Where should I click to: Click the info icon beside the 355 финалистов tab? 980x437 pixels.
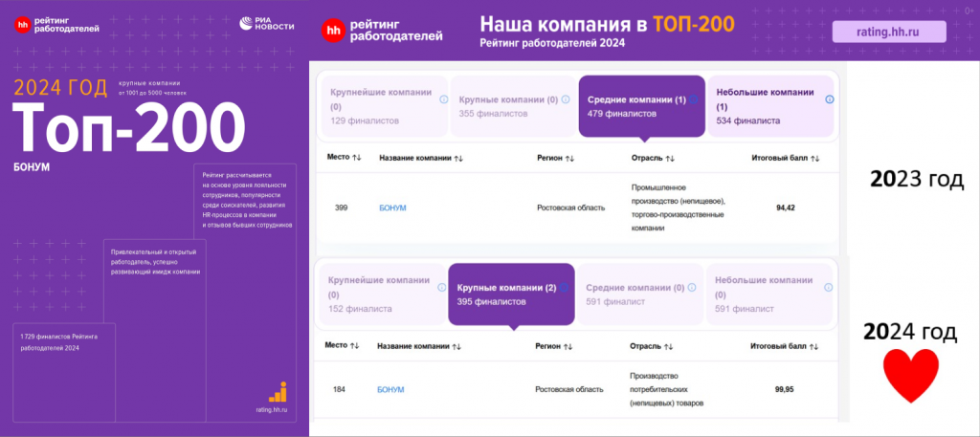(x=566, y=99)
